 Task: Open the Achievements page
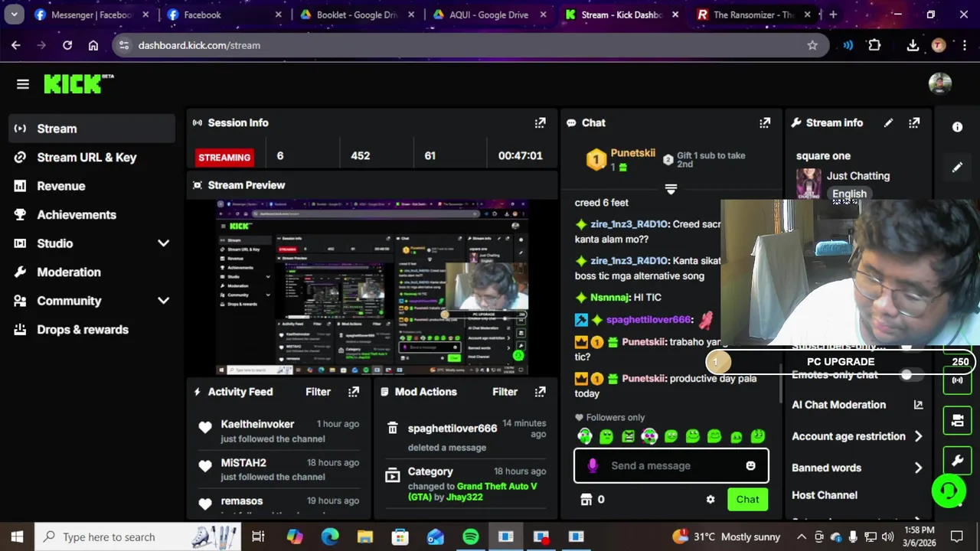pos(92,214)
